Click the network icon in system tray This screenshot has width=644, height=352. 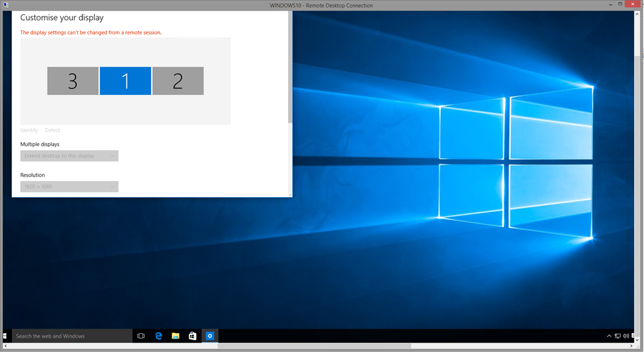coord(618,336)
